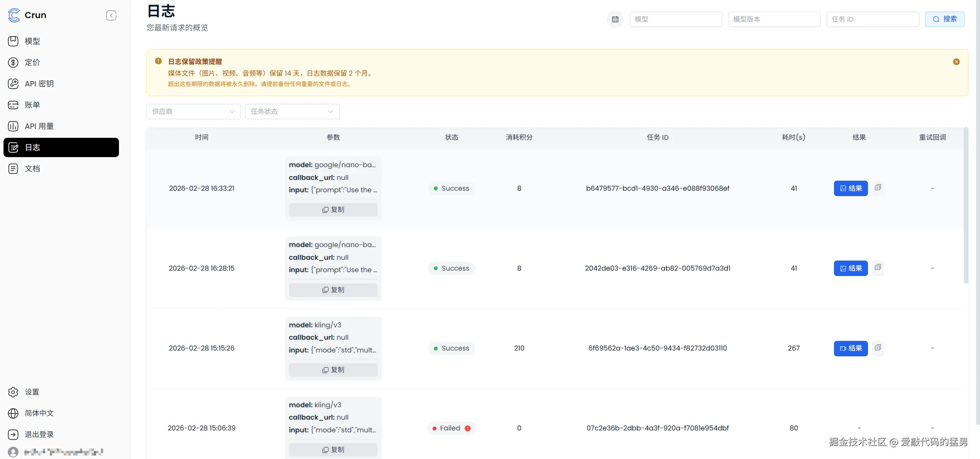Dismiss the 日志保留政策提醒 banner
This screenshot has width=980, height=459.
(956, 61)
